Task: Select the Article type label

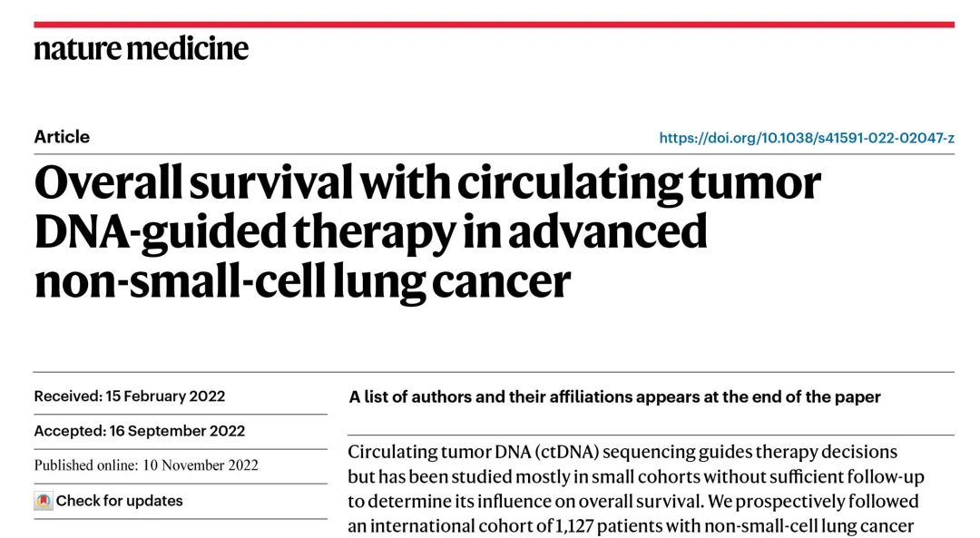Action: point(62,137)
